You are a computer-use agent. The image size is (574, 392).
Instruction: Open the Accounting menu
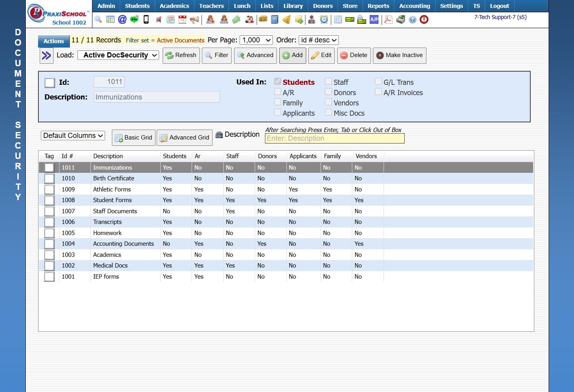tap(415, 6)
